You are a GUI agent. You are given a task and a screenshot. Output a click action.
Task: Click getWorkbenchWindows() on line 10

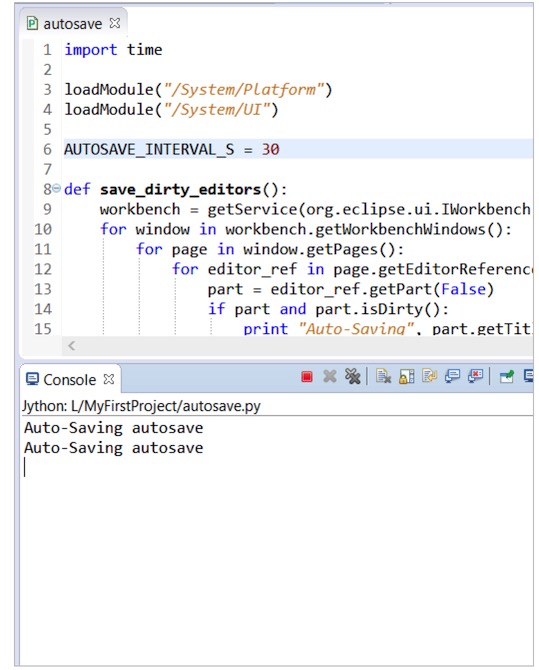(409, 229)
